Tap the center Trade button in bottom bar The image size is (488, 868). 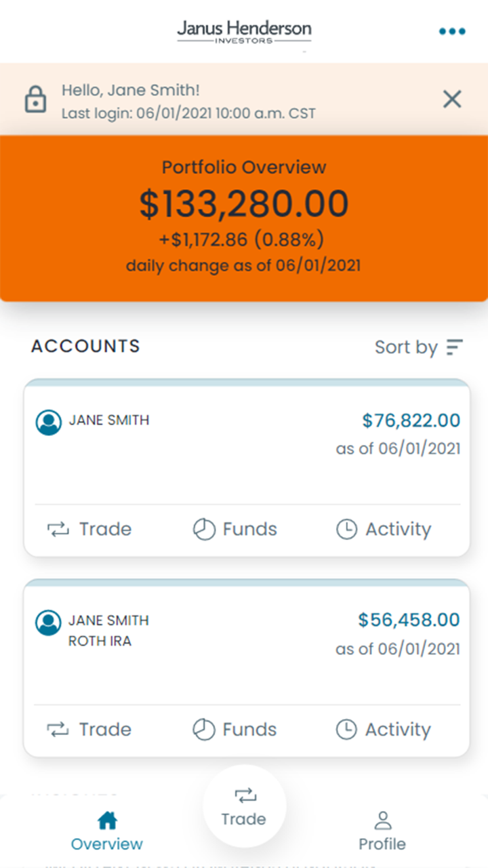click(244, 806)
